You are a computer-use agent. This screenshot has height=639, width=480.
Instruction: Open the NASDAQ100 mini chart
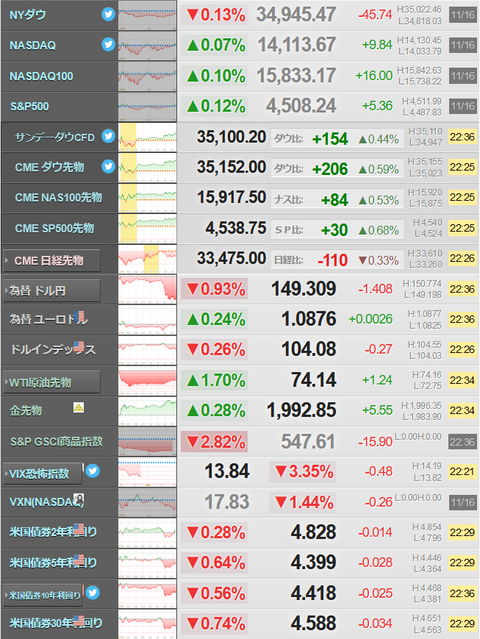(148, 76)
